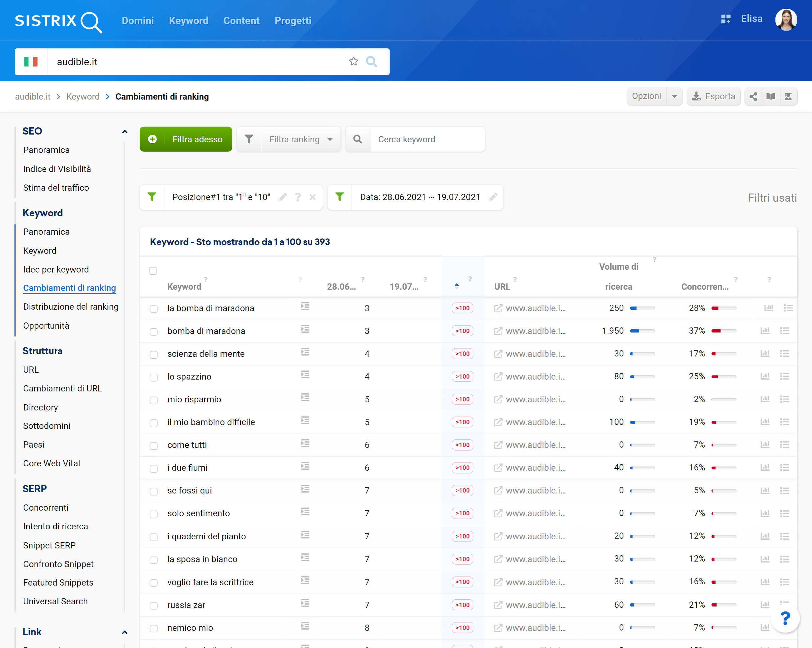
Task: Expand the SEO section in left sidebar
Action: point(125,131)
